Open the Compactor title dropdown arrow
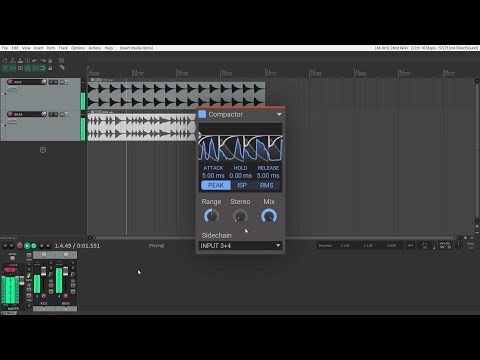Screen dimensions: 480x360 [x=279, y=114]
